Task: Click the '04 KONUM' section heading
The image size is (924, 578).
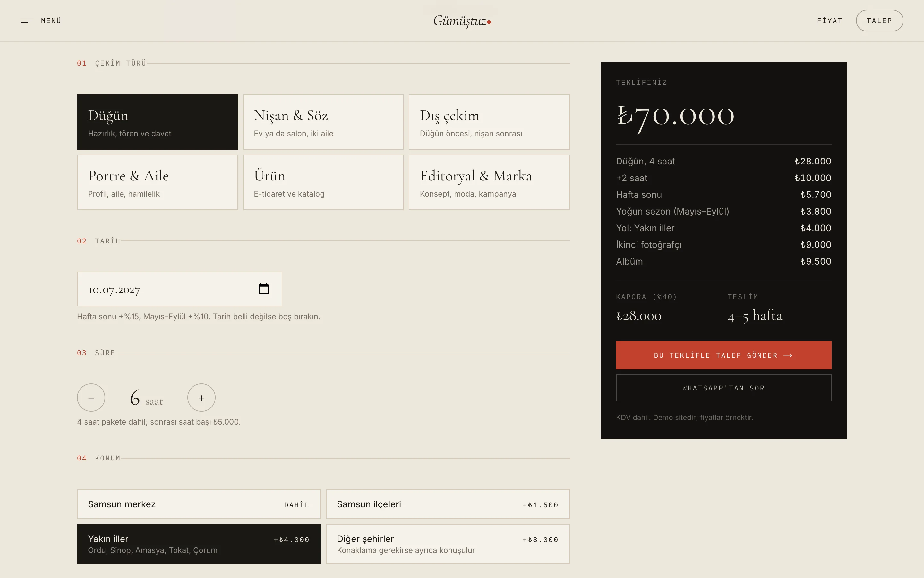Action: pyautogui.click(x=98, y=458)
